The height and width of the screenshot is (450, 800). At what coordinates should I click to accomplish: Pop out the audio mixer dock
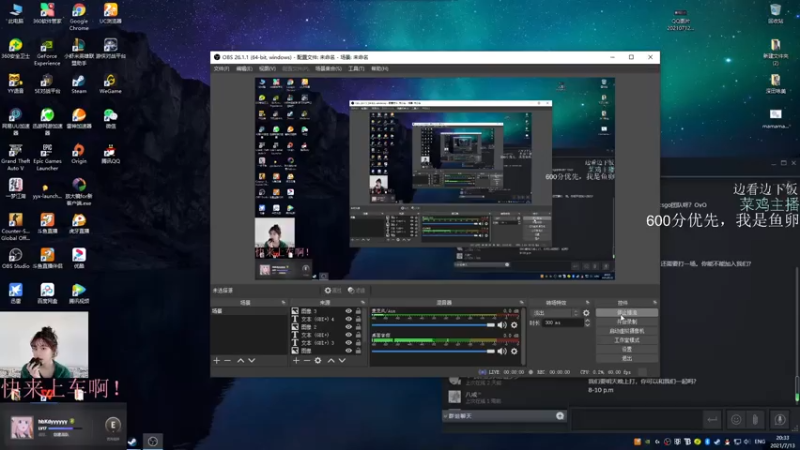[521, 303]
